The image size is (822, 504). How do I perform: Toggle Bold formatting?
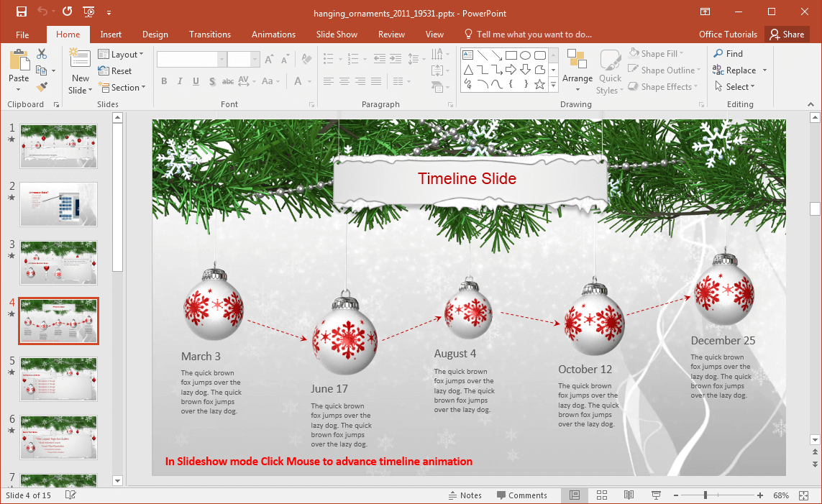coord(164,81)
